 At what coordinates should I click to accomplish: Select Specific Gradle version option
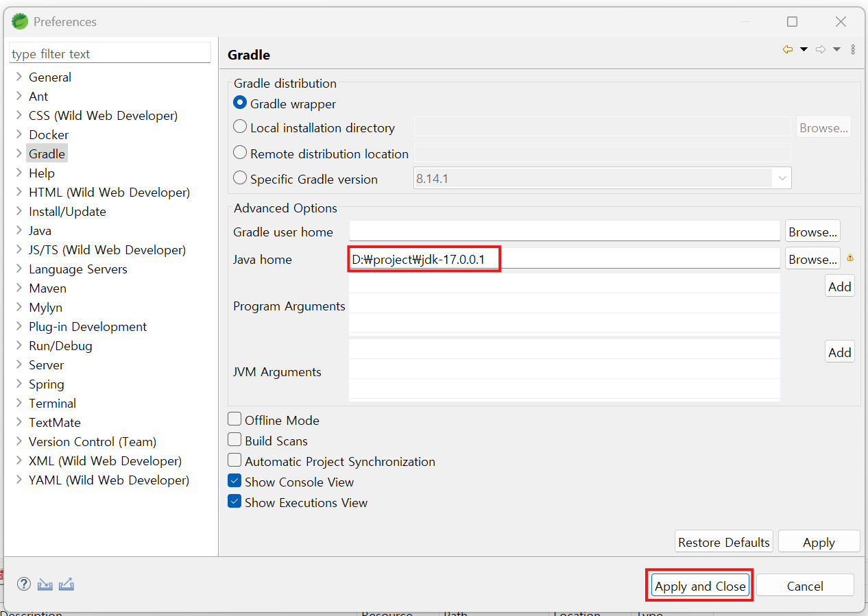[x=240, y=178]
